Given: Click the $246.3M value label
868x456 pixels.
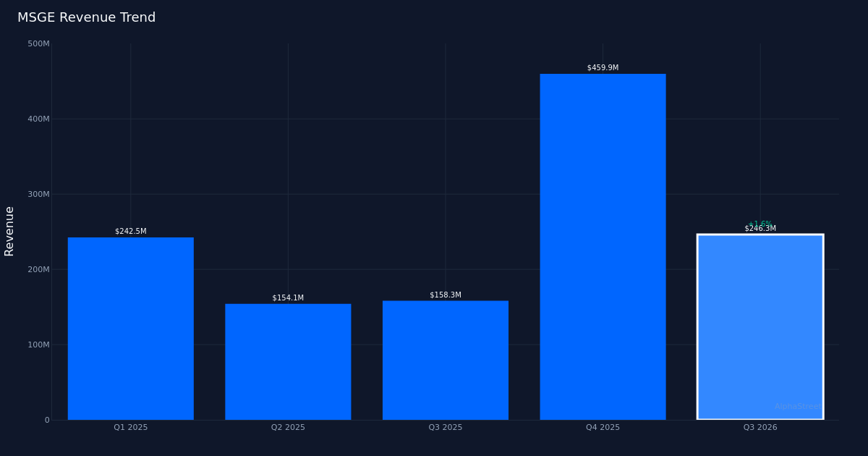Looking at the screenshot, I should click(760, 229).
